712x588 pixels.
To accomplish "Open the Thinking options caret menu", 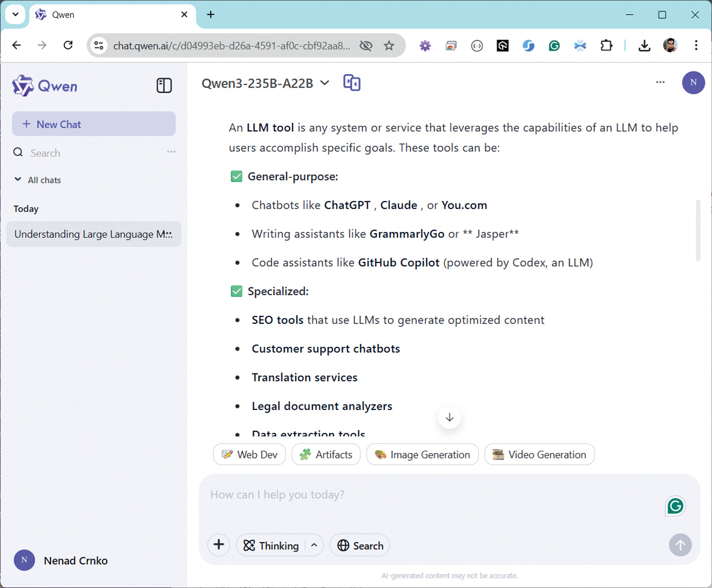I will (x=314, y=546).
